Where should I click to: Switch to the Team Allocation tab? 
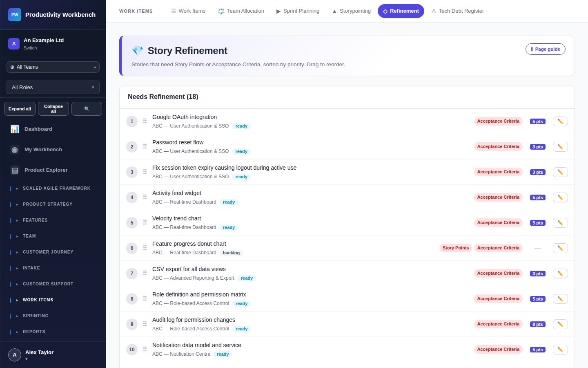coord(241,11)
